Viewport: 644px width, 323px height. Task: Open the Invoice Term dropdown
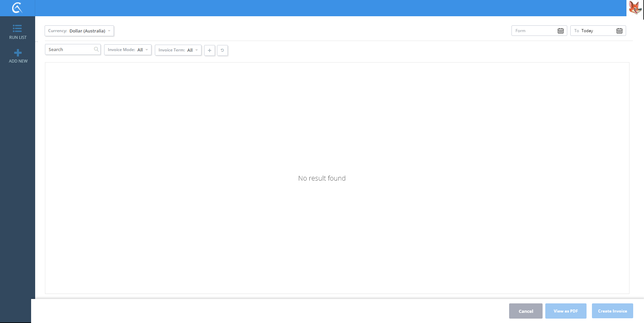pos(178,50)
